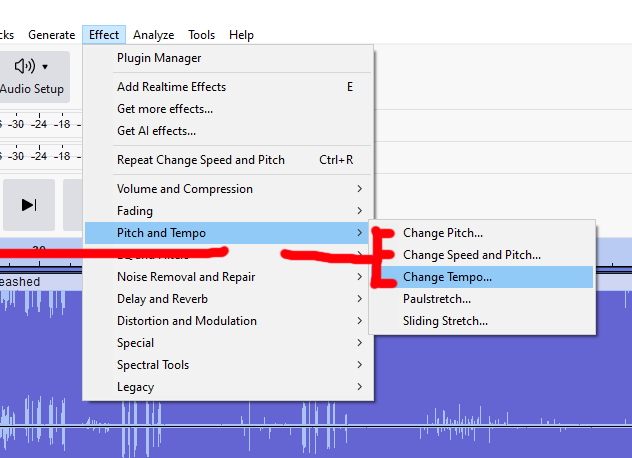
Task: Choose Paulstretch... from submenu
Action: point(437,299)
